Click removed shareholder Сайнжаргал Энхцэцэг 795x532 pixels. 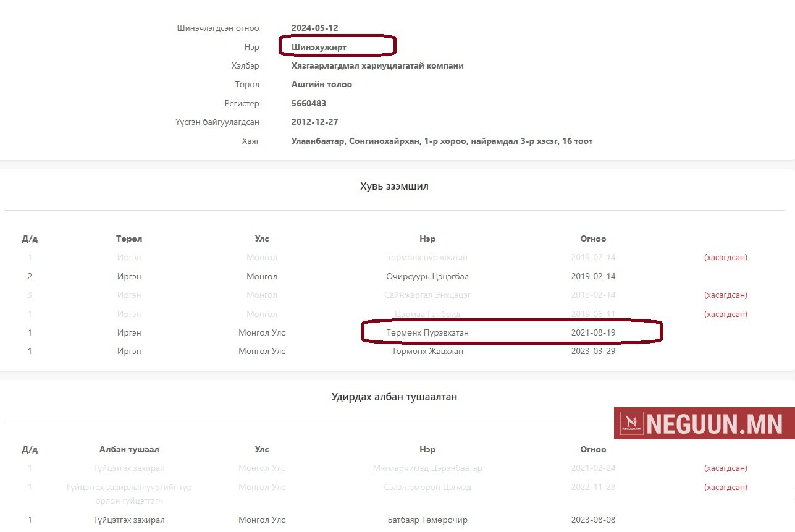(427, 295)
